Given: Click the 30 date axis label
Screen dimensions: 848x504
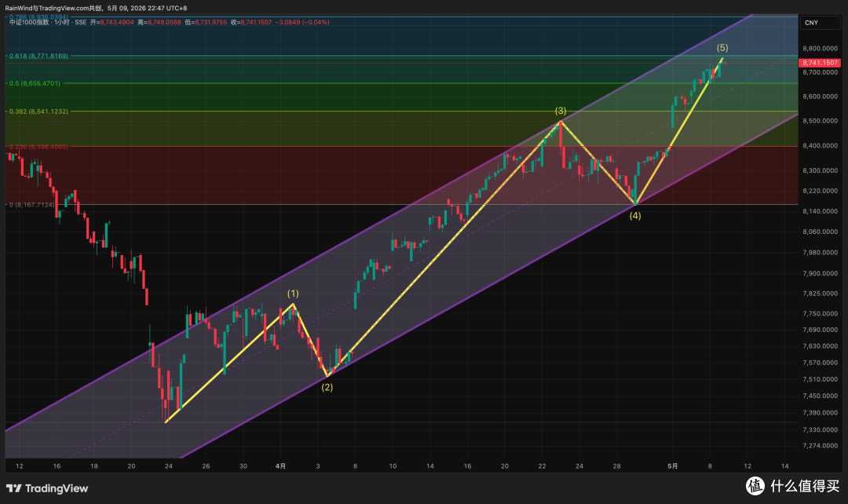Looking at the screenshot, I should (x=243, y=466).
